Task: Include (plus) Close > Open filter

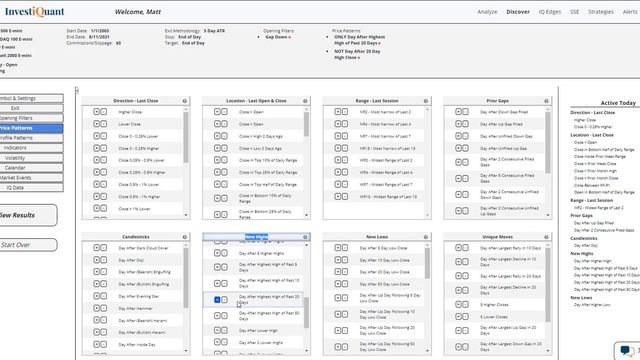Action: [217, 111]
